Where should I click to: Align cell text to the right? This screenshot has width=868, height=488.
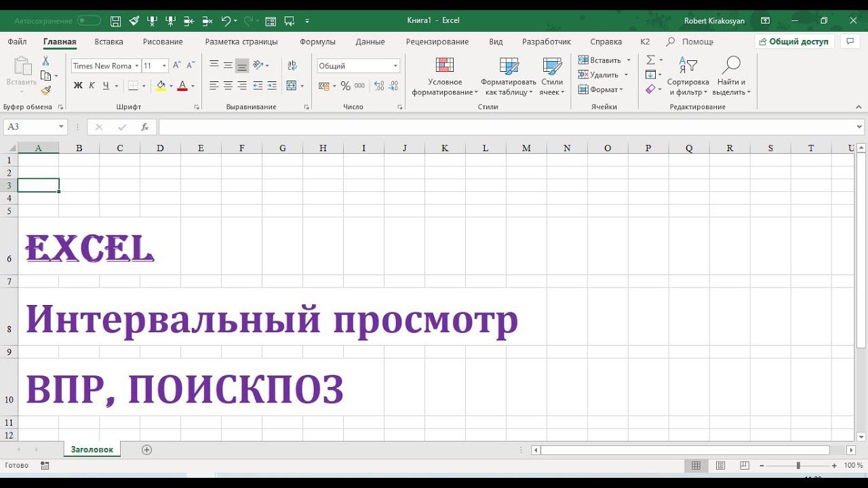coord(242,85)
